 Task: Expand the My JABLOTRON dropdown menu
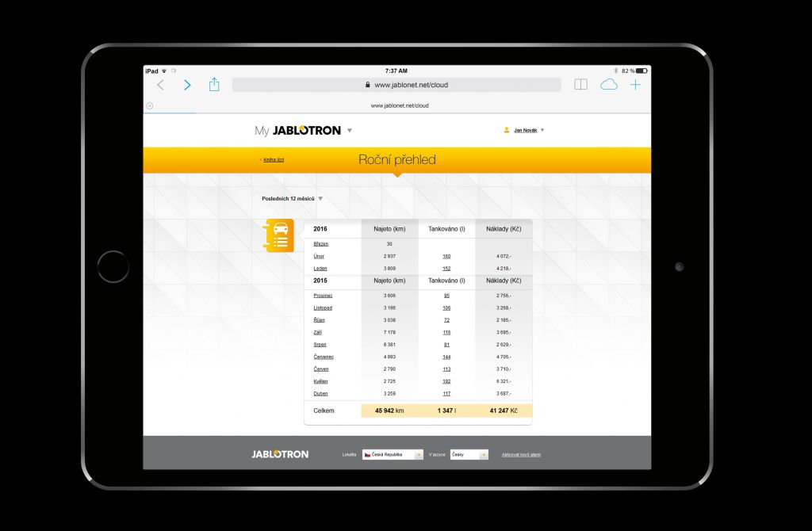(x=350, y=131)
